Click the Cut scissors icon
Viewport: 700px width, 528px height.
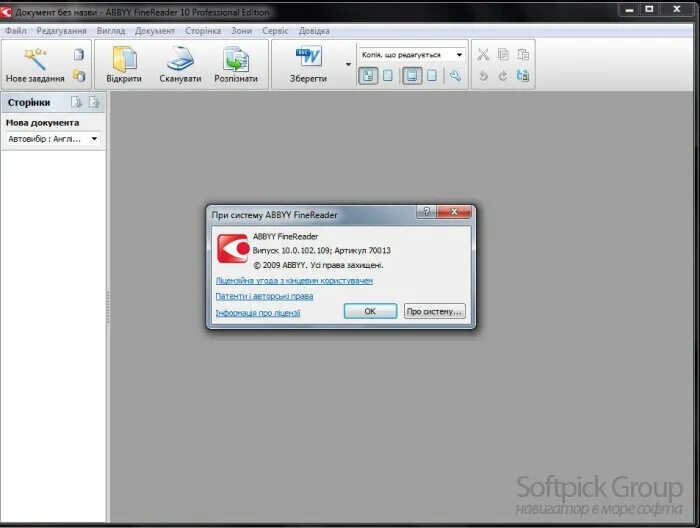(x=483, y=54)
